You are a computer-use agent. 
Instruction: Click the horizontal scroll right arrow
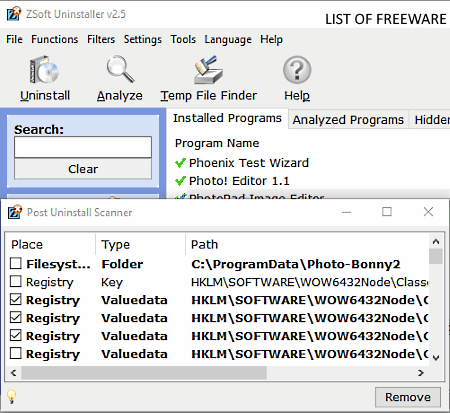coord(421,373)
